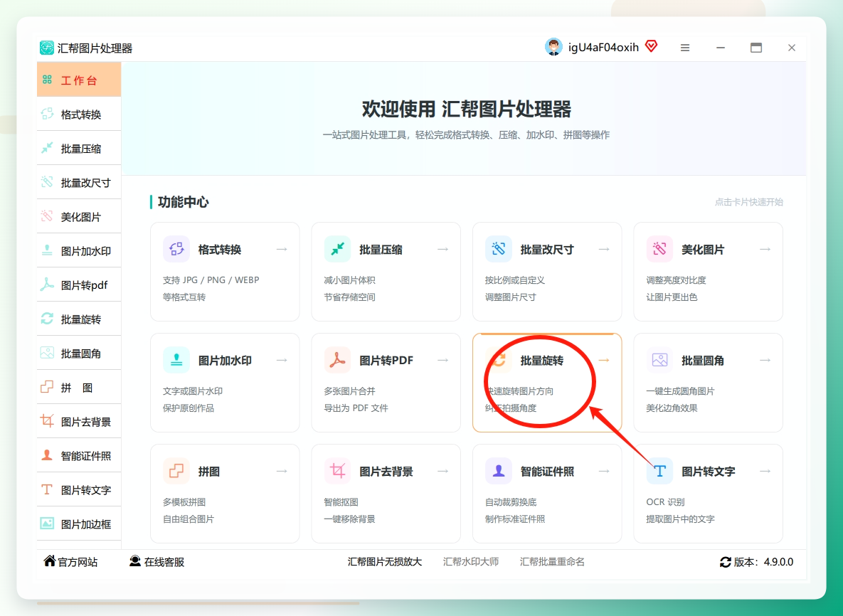Click 一键移除背景 description text
The height and width of the screenshot is (616, 843).
(x=349, y=519)
